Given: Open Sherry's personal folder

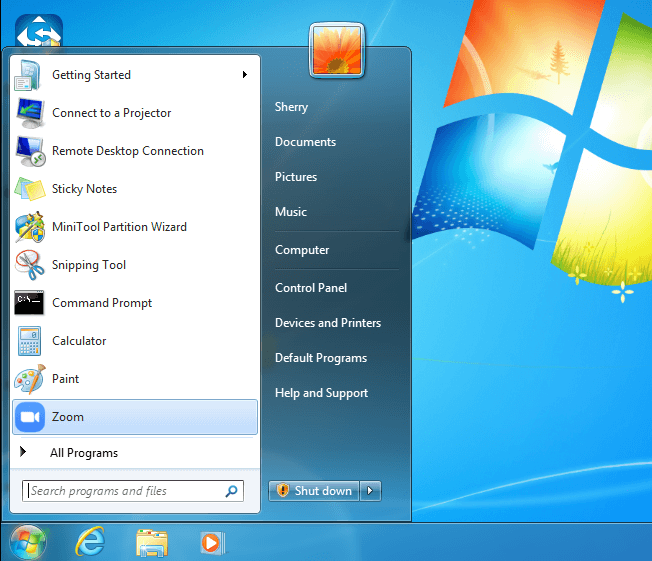Looking at the screenshot, I should pos(291,107).
